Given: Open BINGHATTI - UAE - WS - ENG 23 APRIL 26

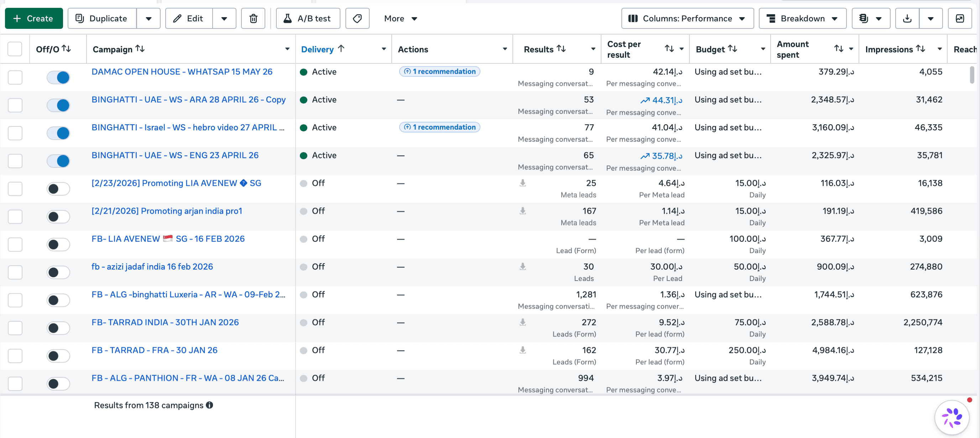Looking at the screenshot, I should tap(175, 155).
